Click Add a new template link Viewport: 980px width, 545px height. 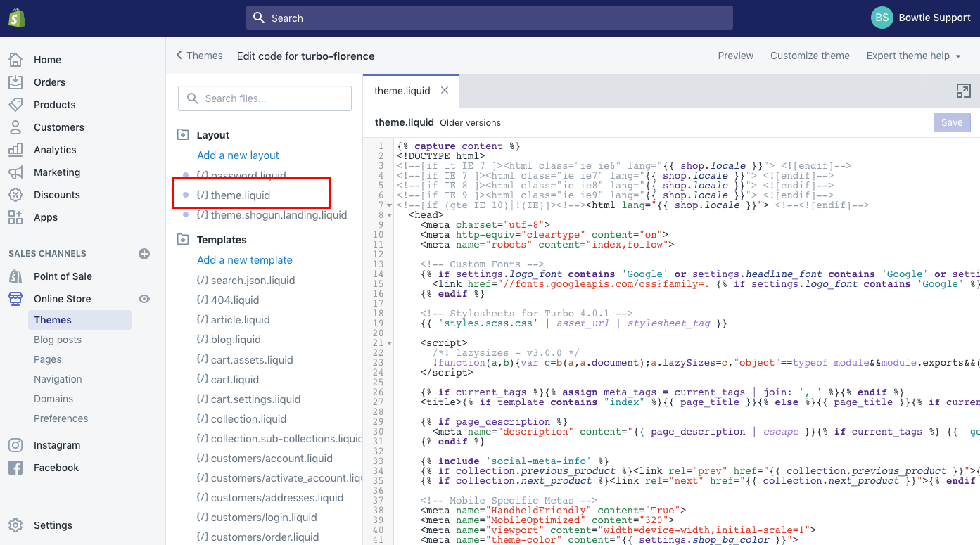(244, 260)
